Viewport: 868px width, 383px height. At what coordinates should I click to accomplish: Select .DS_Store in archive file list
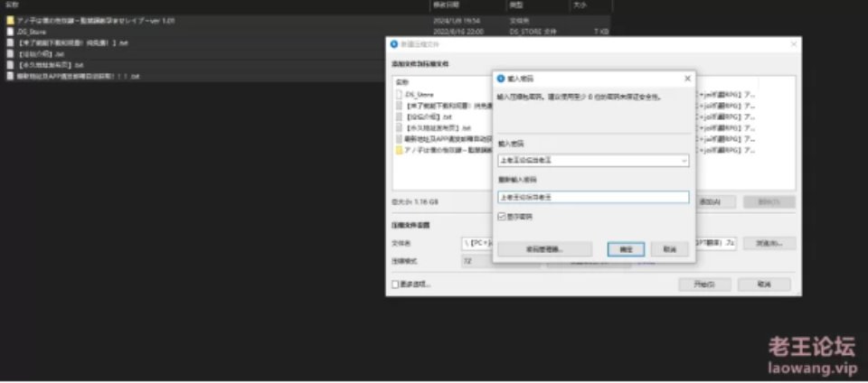[419, 95]
